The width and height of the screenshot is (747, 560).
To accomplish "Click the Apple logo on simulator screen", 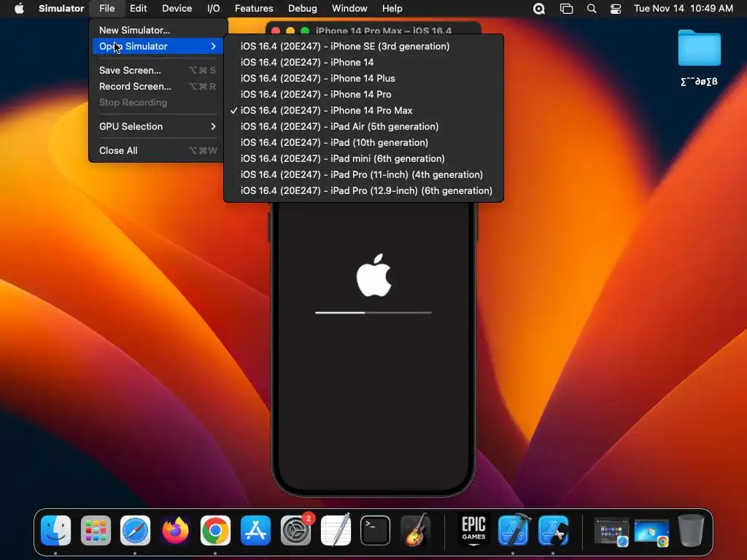I will click(x=374, y=275).
